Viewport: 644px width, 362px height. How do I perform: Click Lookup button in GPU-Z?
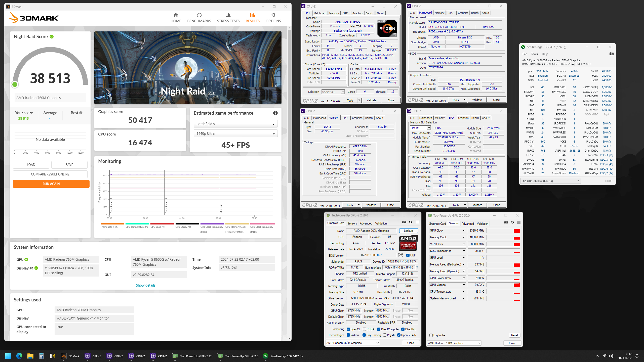tap(408, 231)
